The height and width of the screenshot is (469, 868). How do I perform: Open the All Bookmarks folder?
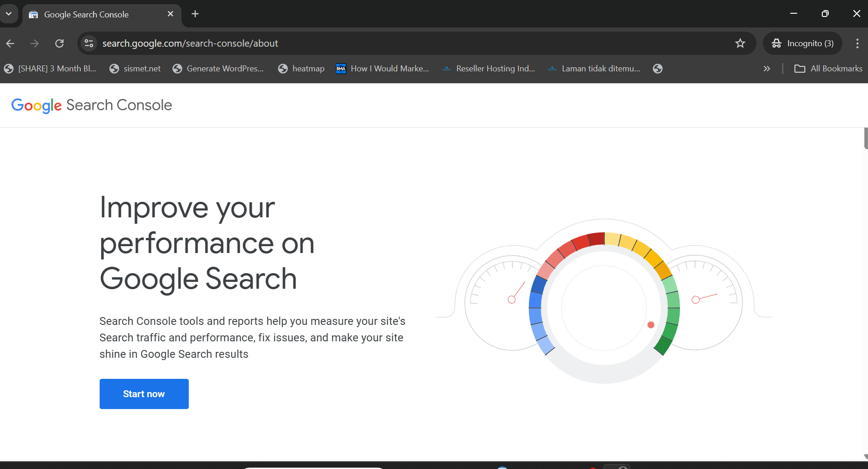point(828,69)
